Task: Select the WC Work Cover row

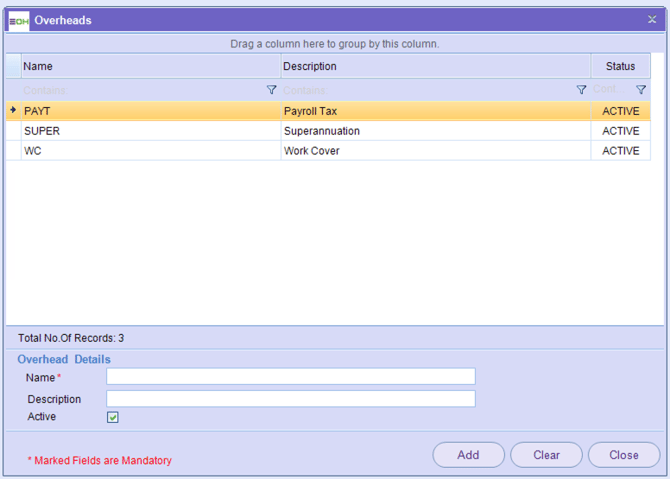Action: pos(150,151)
